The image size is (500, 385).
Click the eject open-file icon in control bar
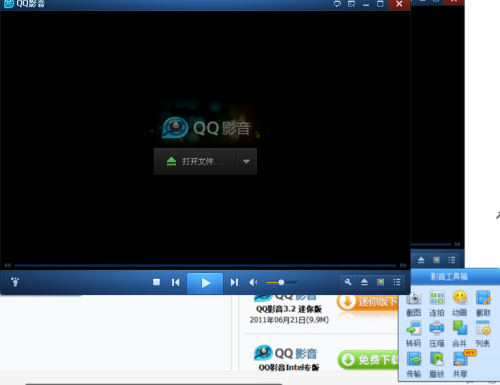pos(364,282)
